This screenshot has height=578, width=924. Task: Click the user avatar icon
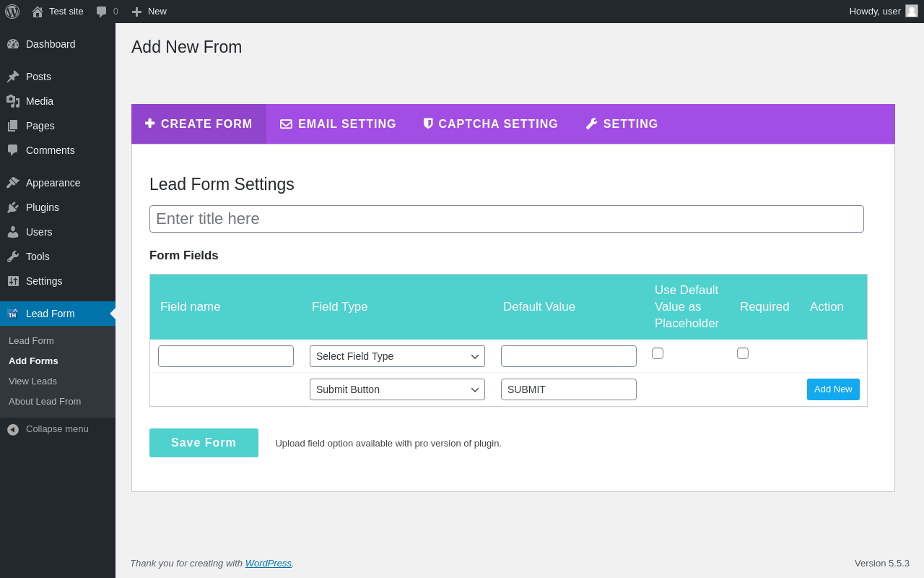(912, 11)
